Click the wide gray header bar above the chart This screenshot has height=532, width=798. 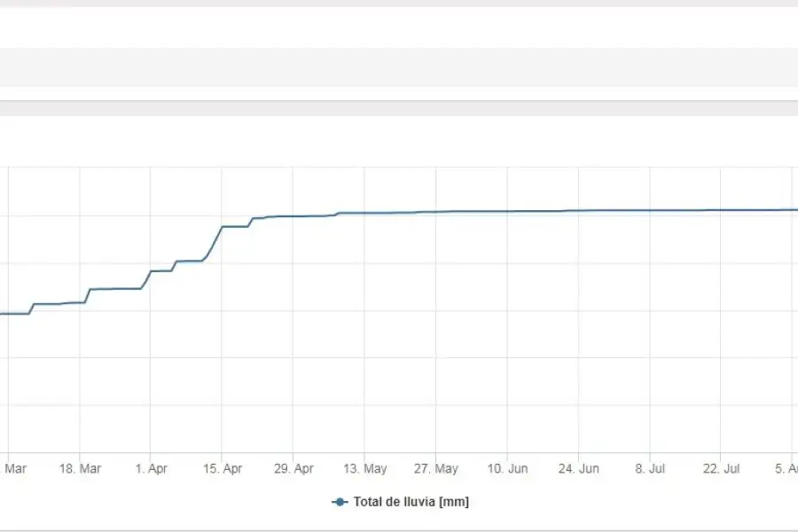(x=399, y=67)
